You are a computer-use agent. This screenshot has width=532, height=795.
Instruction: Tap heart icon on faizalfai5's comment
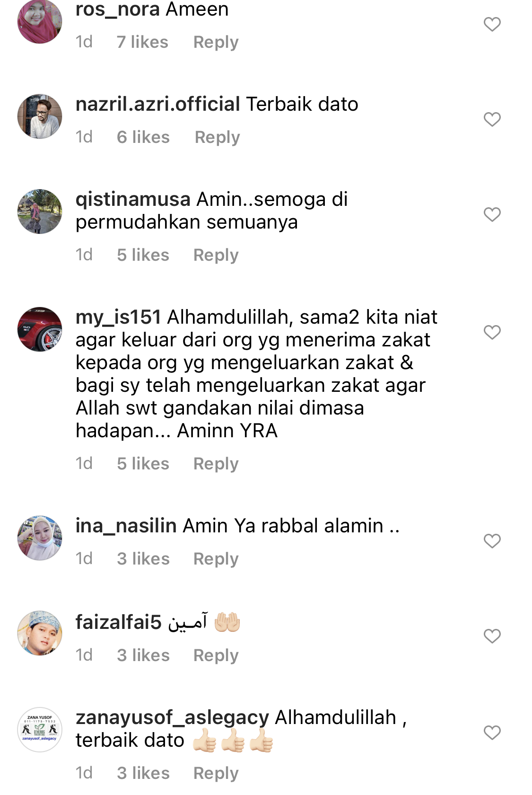[492, 636]
